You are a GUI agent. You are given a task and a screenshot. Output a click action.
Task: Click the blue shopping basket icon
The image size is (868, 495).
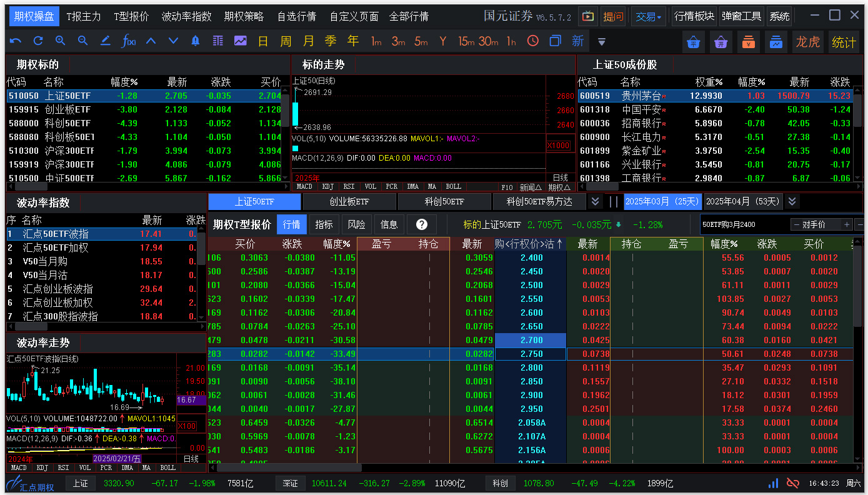(x=693, y=42)
